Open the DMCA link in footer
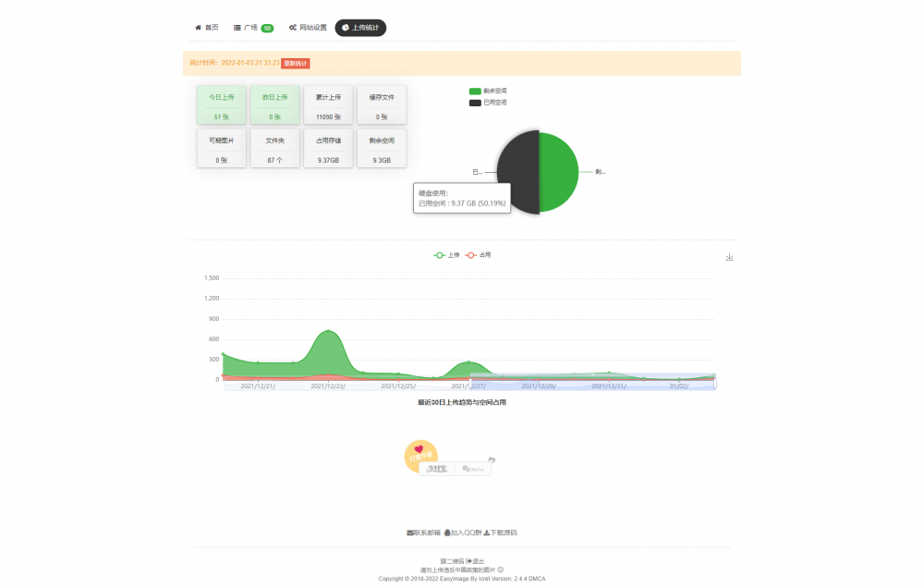 pos(537,579)
